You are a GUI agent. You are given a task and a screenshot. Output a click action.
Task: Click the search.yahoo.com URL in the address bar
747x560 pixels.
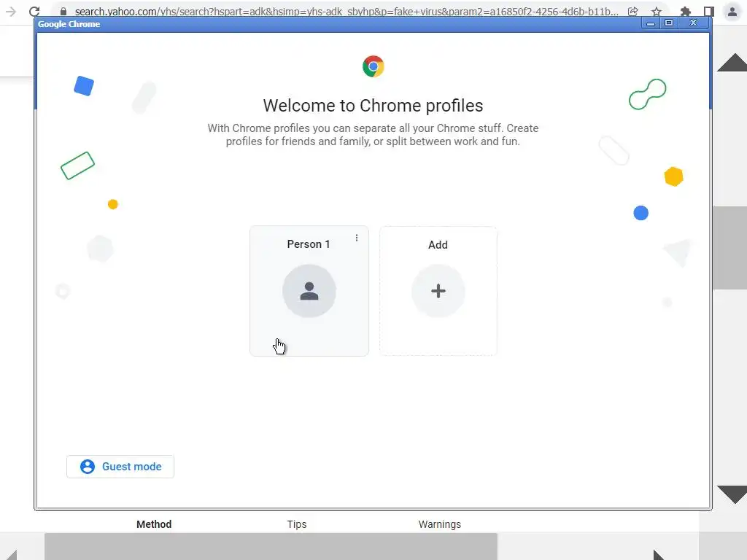[347, 12]
